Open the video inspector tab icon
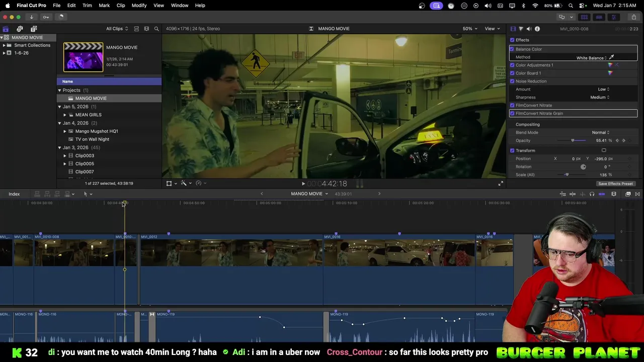Viewport: 644px width, 362px height. [x=513, y=29]
